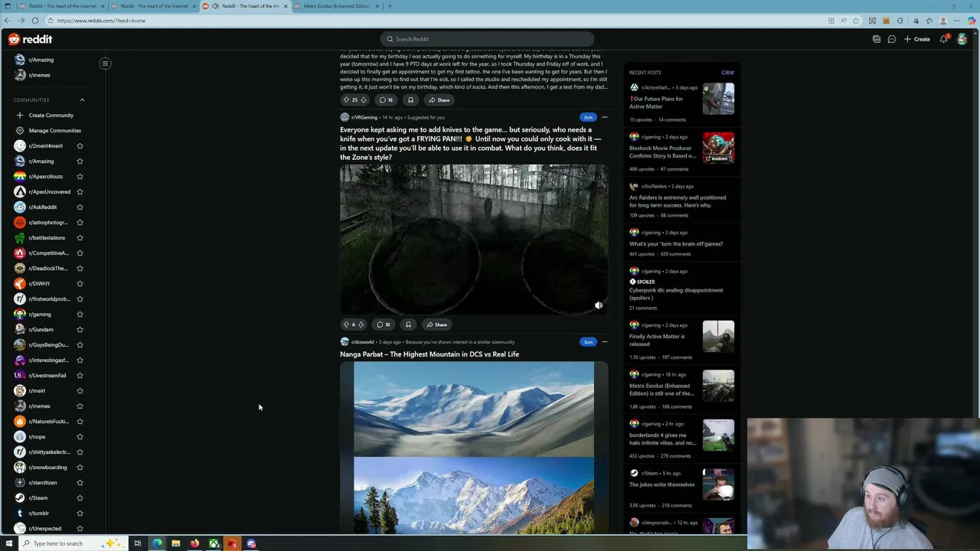Join r/dcsworld
Image resolution: width=980 pixels, height=551 pixels.
588,342
